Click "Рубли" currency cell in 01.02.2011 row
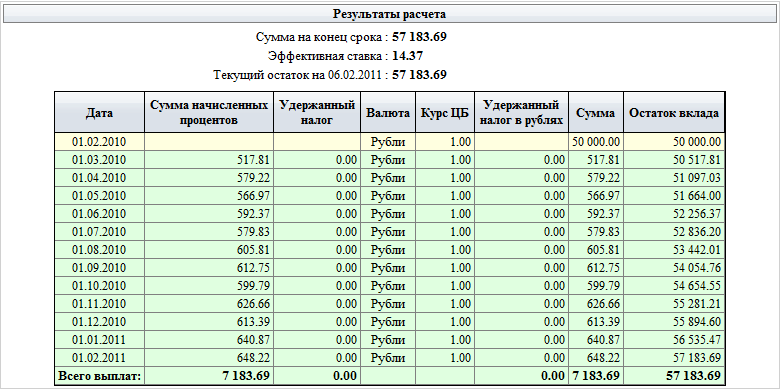Viewport: 780px width, 389px height. (x=388, y=358)
